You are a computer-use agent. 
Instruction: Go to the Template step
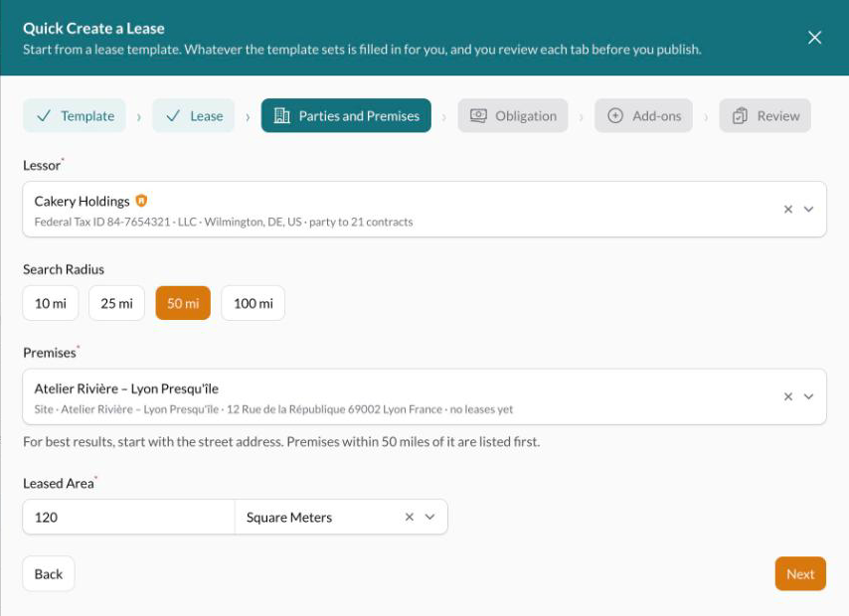[x=75, y=116]
